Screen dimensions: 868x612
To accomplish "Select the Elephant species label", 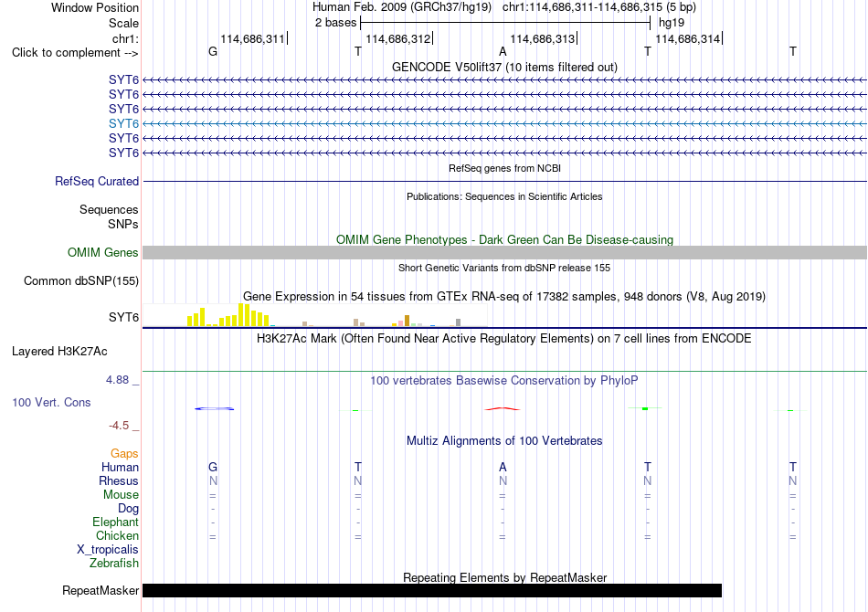I will tap(115, 522).
